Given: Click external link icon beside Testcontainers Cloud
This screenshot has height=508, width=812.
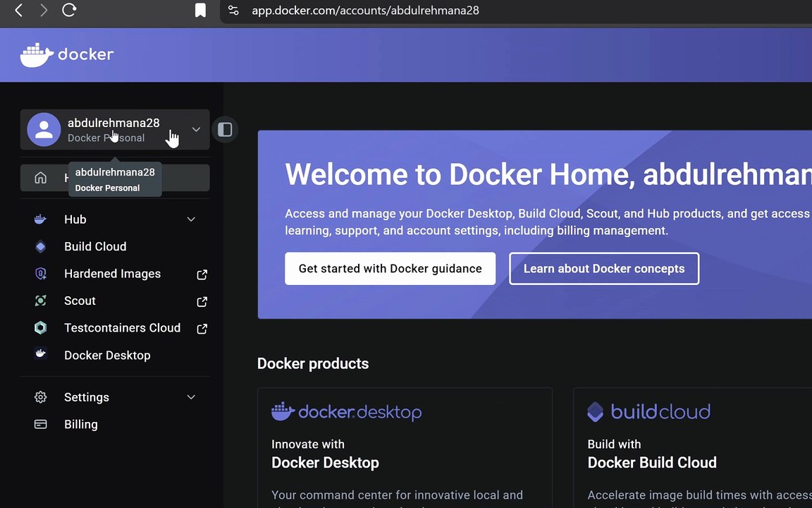Looking at the screenshot, I should pyautogui.click(x=202, y=328).
